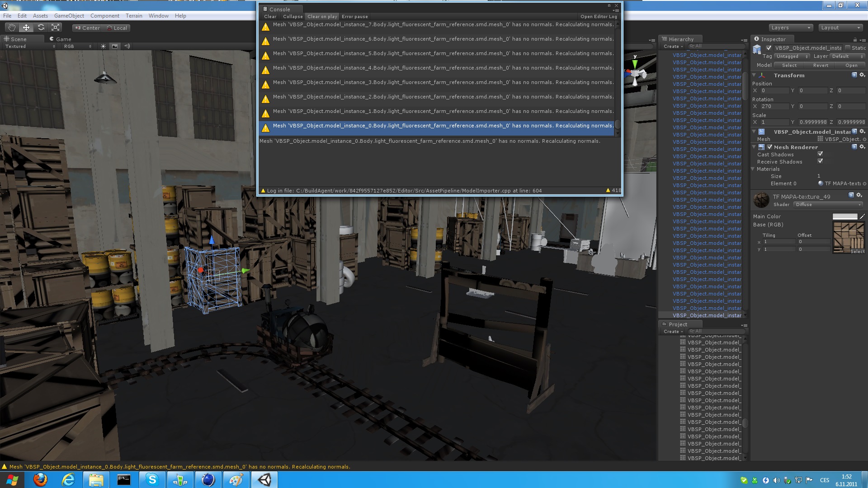Toggle pivot Center mode button
This screenshot has height=488, width=868.
(86, 28)
